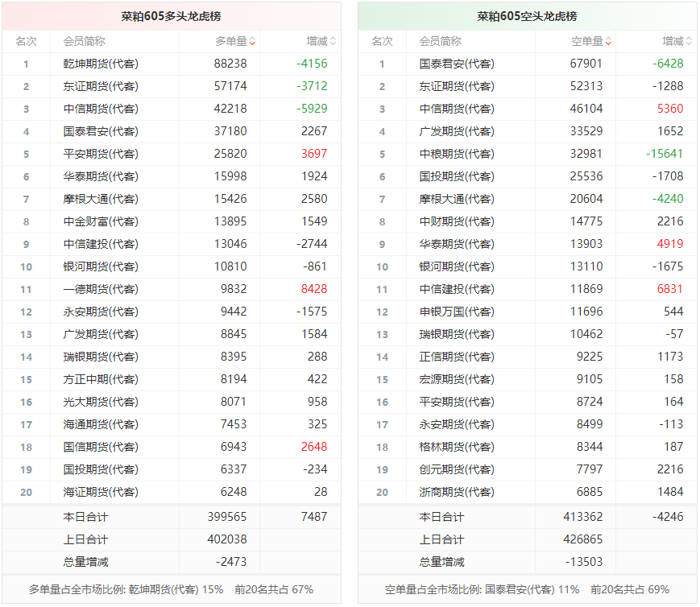Image resolution: width=700 pixels, height=607 pixels.
Task: Click 会员简称 header in short table
Action: point(440,42)
